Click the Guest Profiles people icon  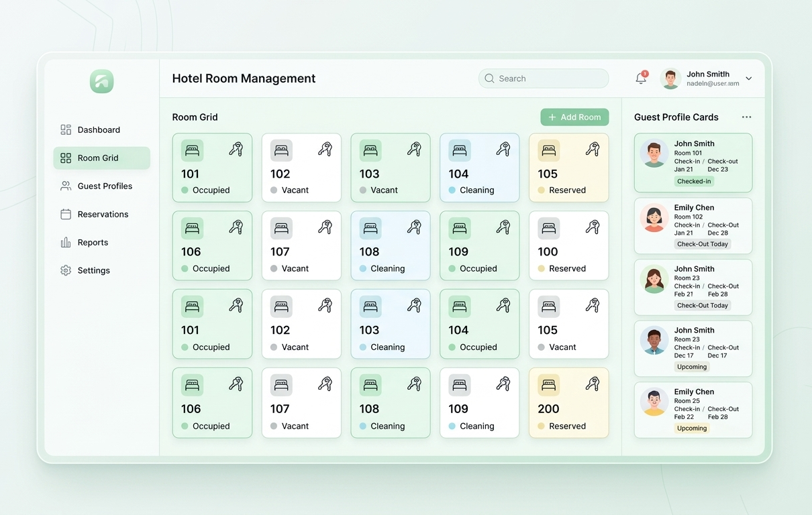click(x=66, y=186)
